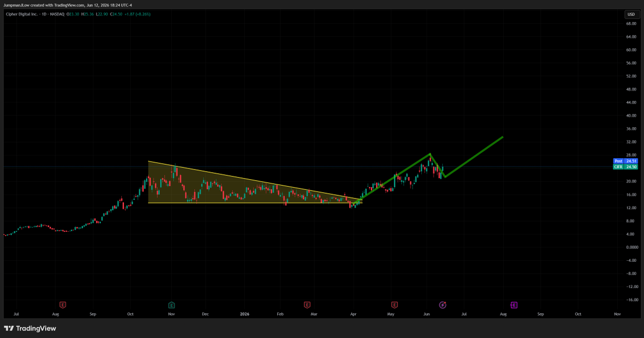Click the purple lightning event marker near Jun
Screen dimensions: 644x338
coord(443,305)
